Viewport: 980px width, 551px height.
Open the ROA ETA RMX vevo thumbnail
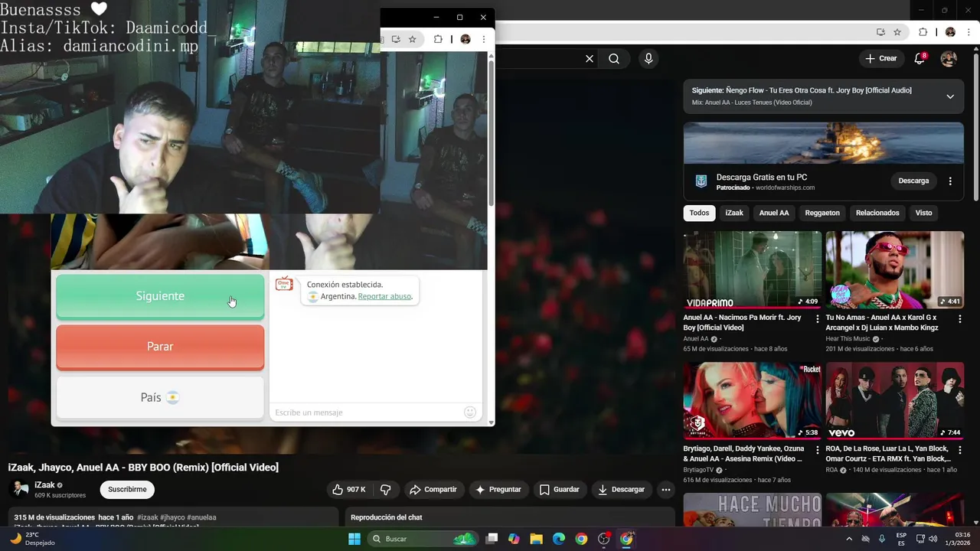click(x=894, y=400)
